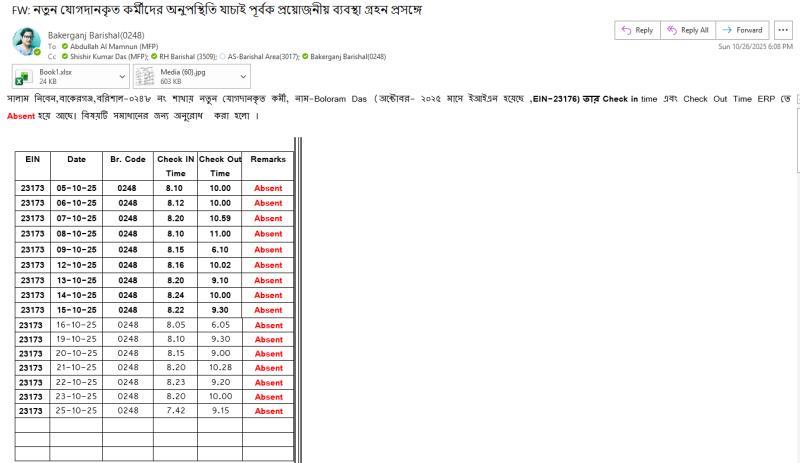Click presence icon beside Shishir Kumar Das
Viewport: 800px width, 463px height.
click(65, 57)
